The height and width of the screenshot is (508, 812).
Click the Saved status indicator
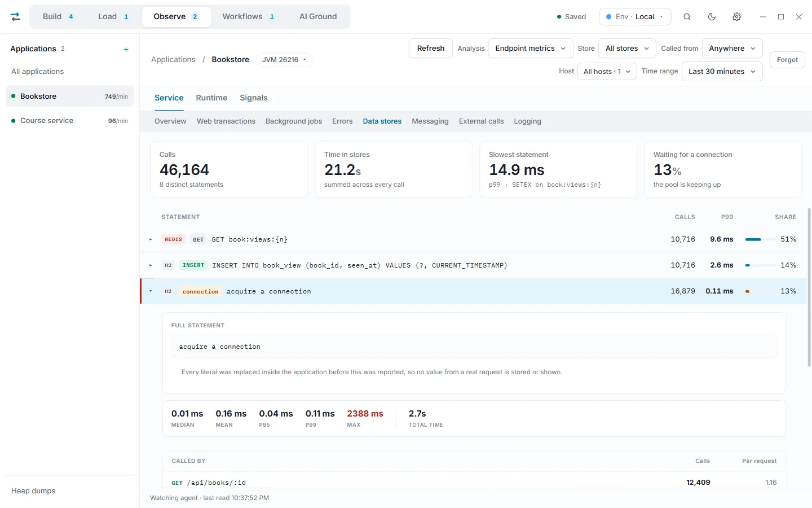571,17
